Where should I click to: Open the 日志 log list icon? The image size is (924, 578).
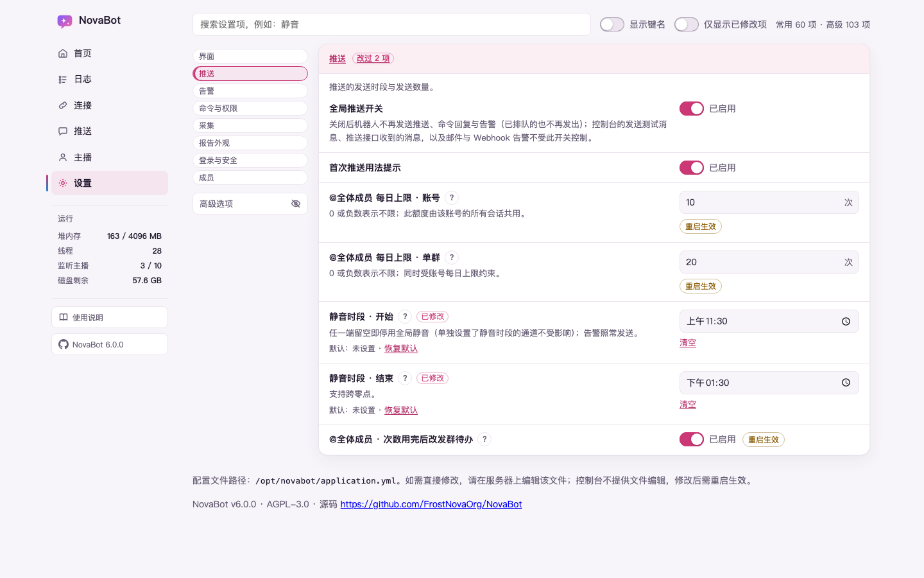pos(63,80)
